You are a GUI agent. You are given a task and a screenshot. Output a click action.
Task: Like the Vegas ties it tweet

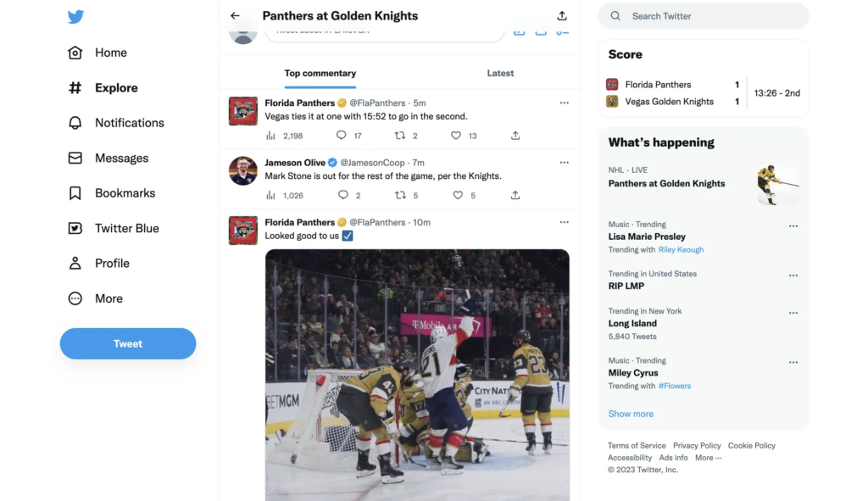click(x=456, y=136)
